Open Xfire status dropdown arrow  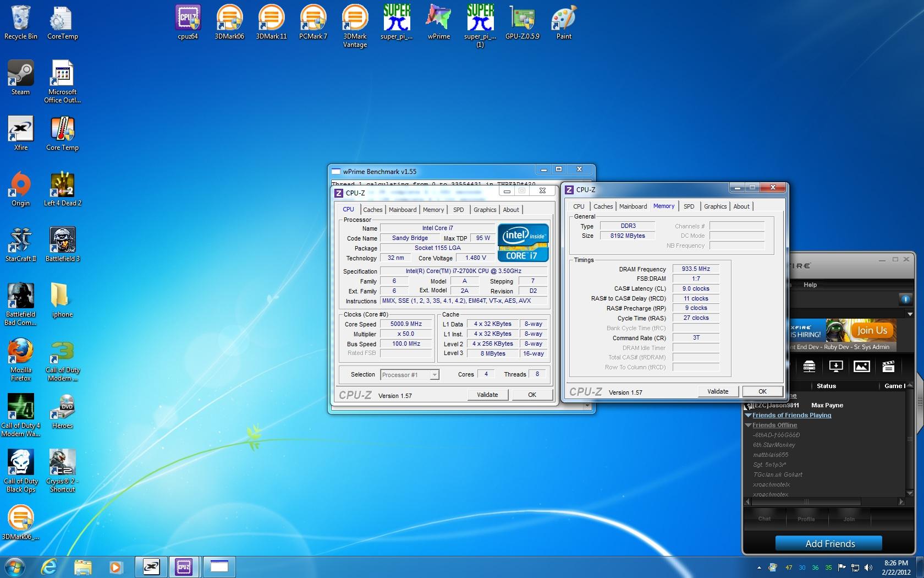(910, 314)
